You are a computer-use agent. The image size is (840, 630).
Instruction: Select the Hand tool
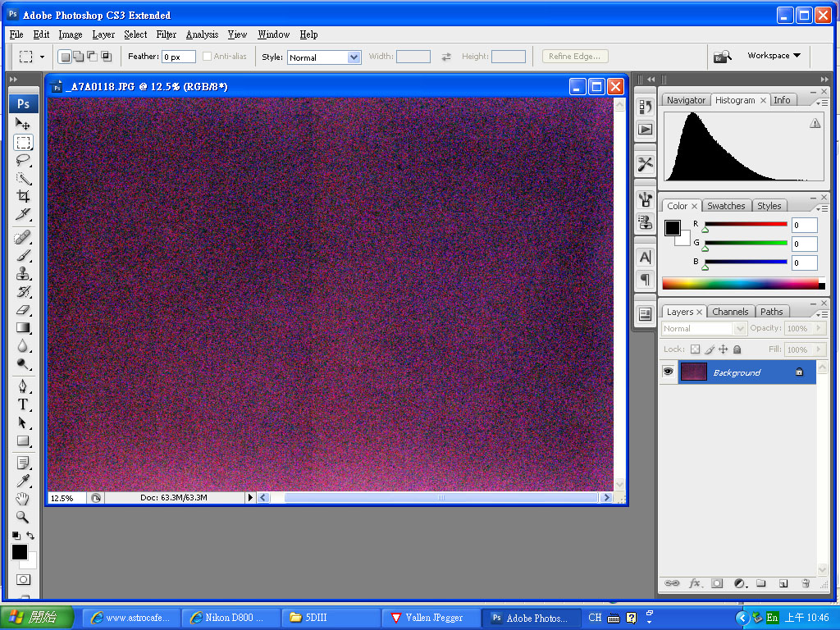tap(23, 499)
